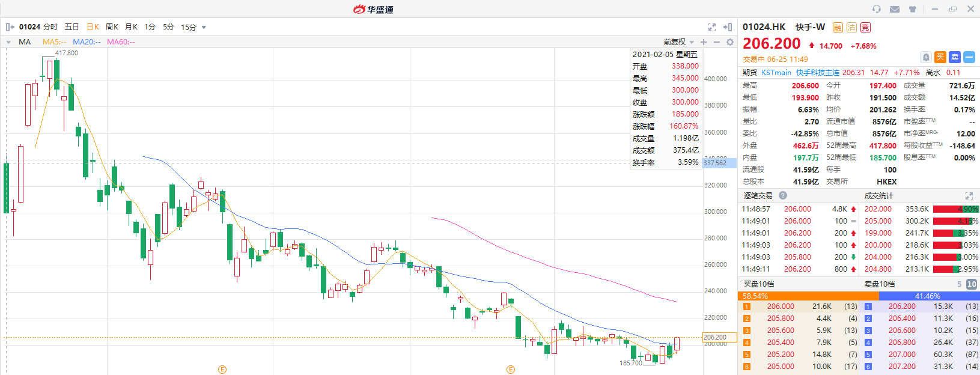
Task: Click KSTmain futures link
Action: [776, 73]
